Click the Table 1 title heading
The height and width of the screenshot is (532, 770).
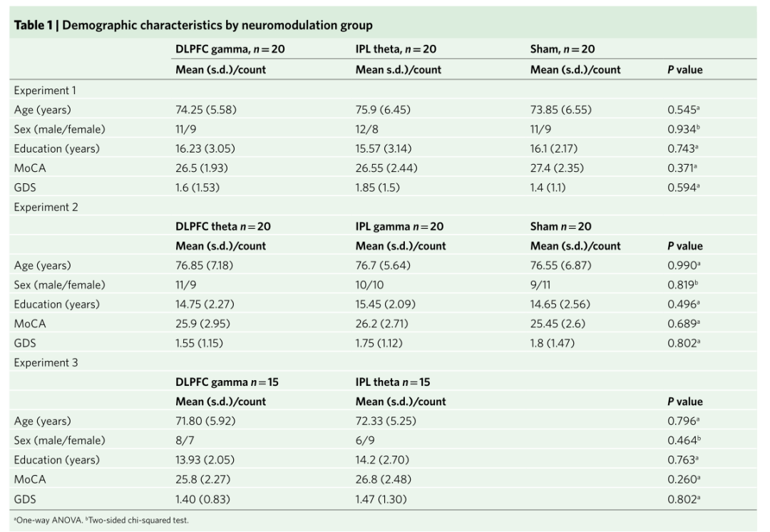click(x=192, y=26)
